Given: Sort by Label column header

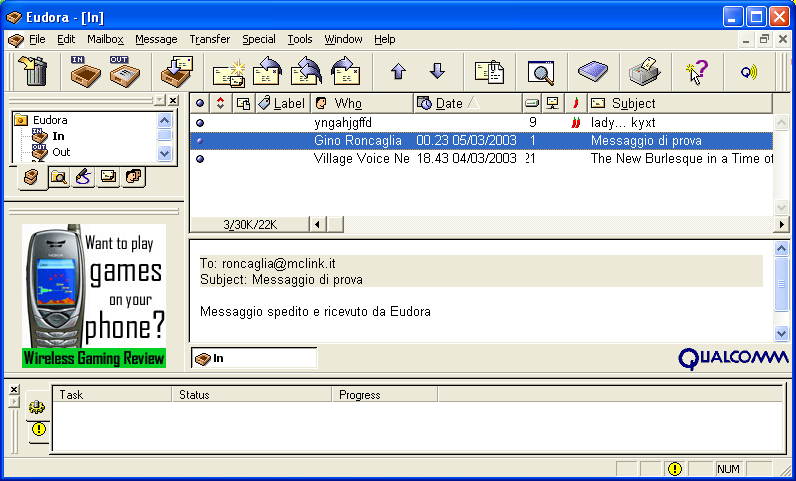Looking at the screenshot, I should tap(282, 103).
